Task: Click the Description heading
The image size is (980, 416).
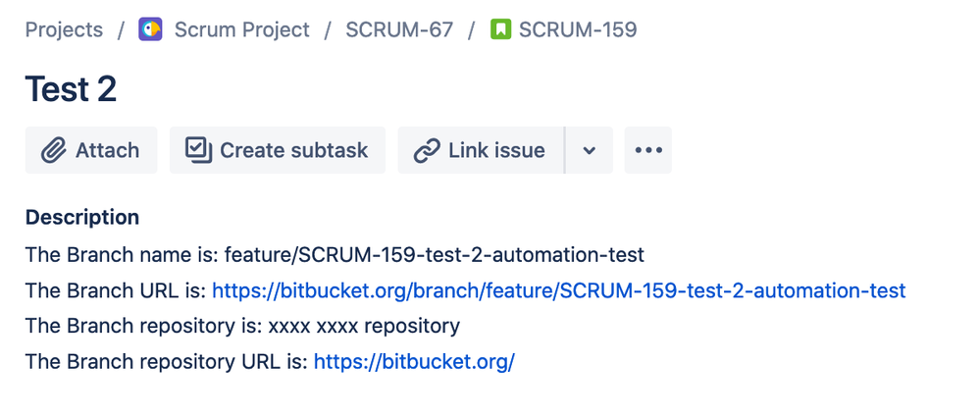Action: pos(81,218)
